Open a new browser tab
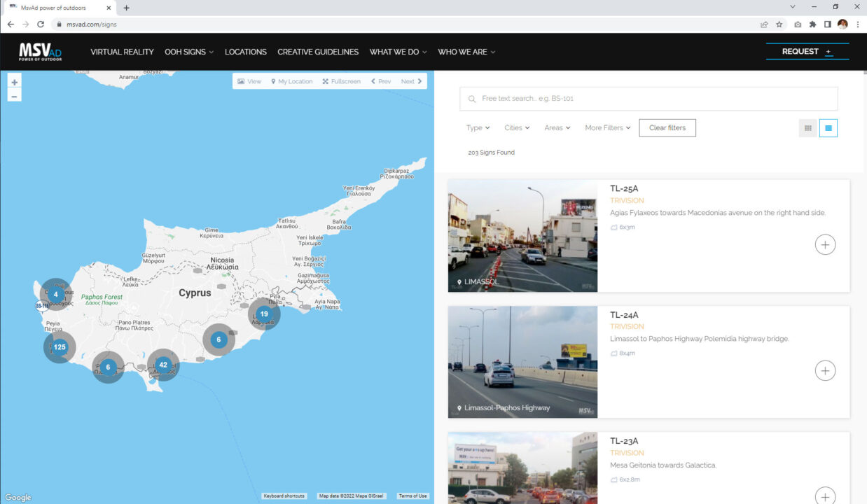 tap(126, 8)
